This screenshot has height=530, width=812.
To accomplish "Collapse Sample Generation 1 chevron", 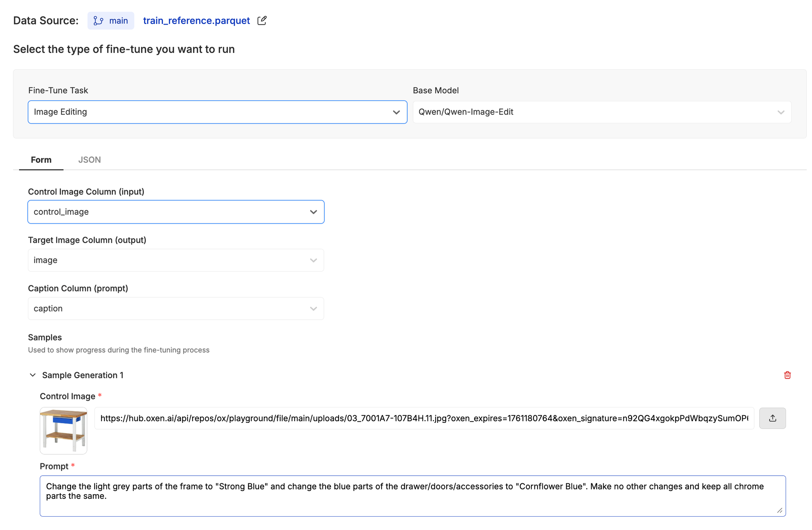I will (33, 375).
